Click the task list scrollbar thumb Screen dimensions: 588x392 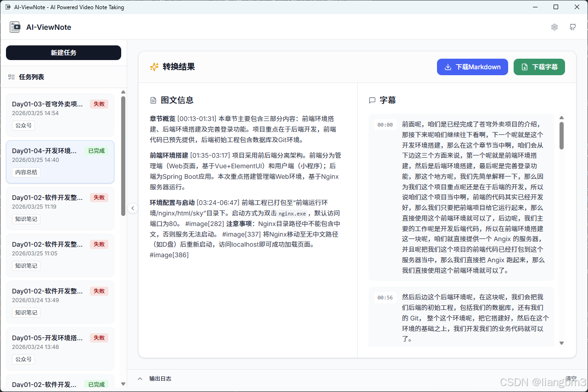[x=123, y=156]
